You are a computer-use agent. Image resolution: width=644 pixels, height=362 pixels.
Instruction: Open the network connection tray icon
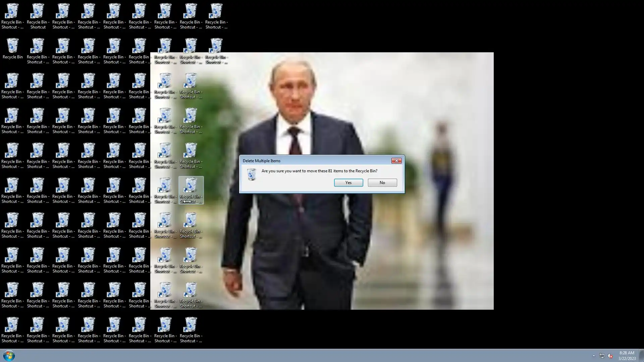click(x=602, y=356)
